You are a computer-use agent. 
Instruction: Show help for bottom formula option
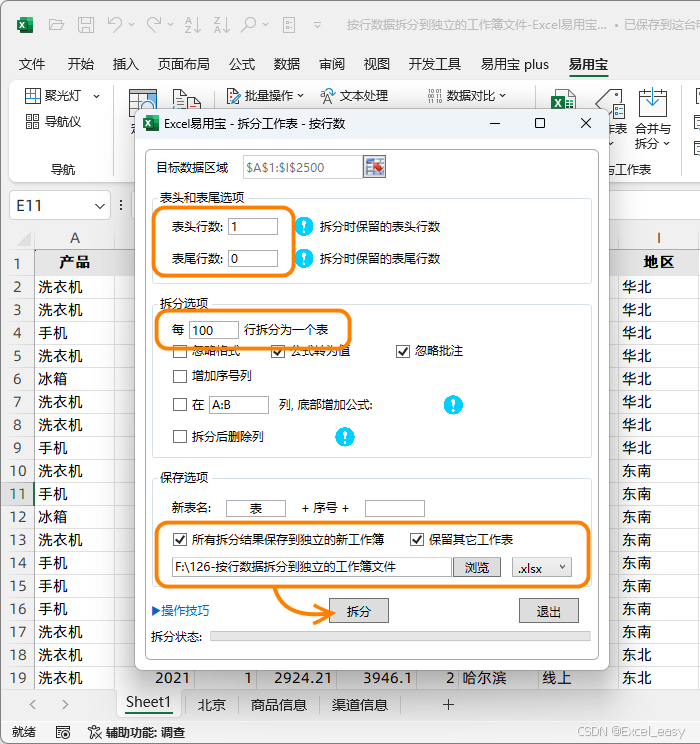coord(453,405)
